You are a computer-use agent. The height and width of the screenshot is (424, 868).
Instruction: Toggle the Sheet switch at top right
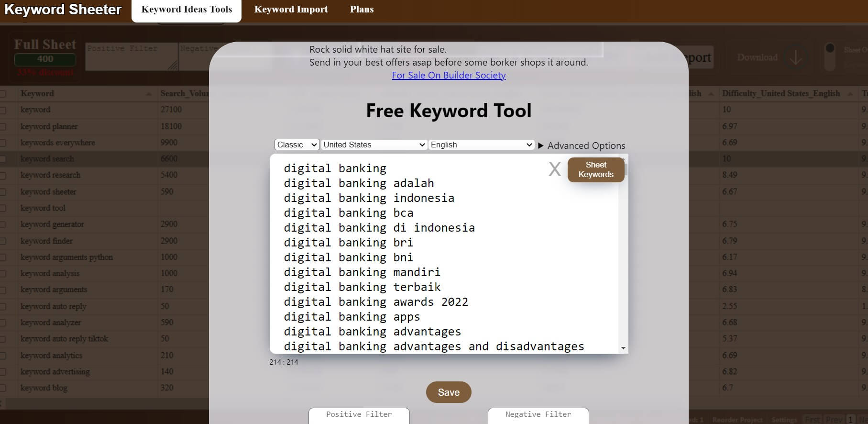click(830, 56)
